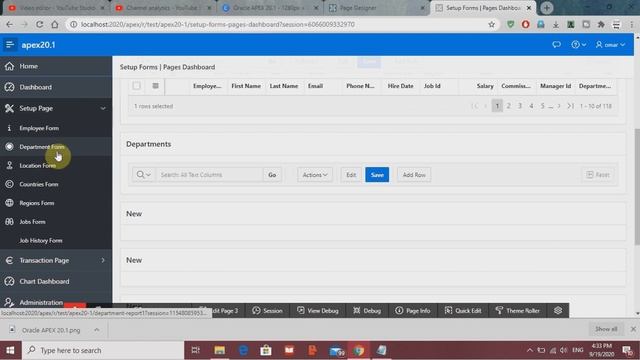
Task: Sort by First Name column header
Action: tap(246, 86)
